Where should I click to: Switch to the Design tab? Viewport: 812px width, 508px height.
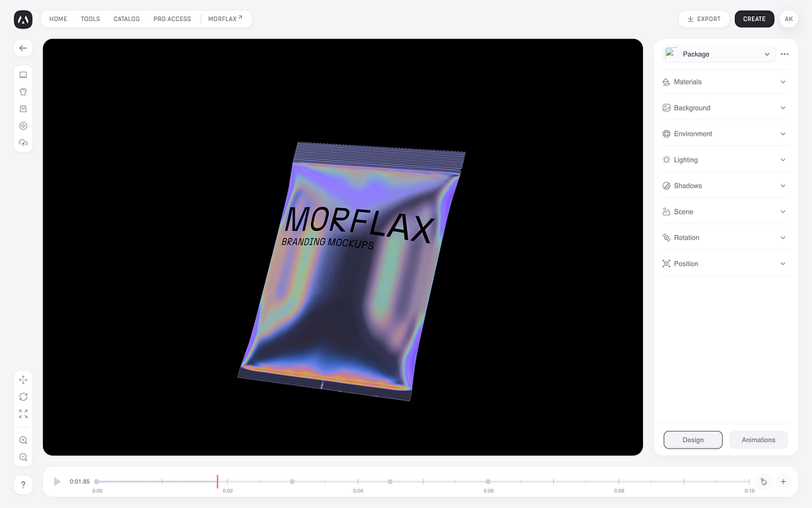pyautogui.click(x=693, y=440)
